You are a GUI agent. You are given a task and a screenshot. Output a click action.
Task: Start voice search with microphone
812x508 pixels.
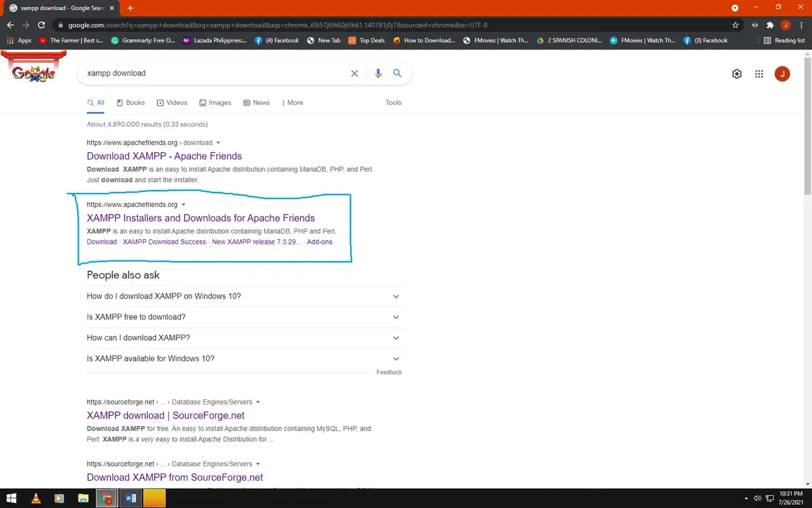[378, 73]
